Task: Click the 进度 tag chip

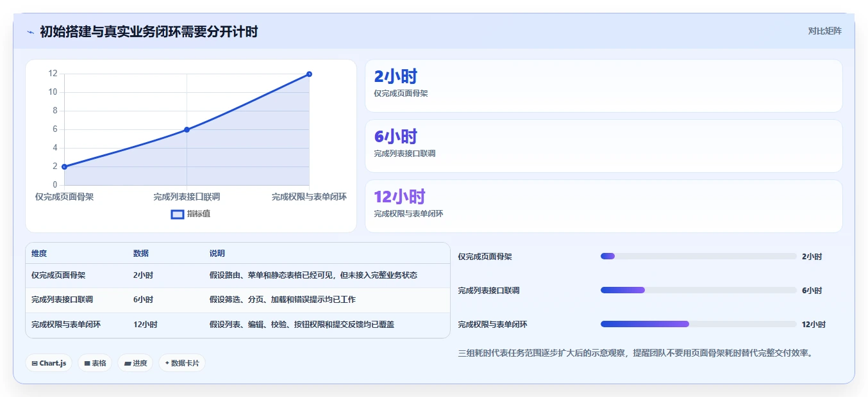Action: coord(135,363)
